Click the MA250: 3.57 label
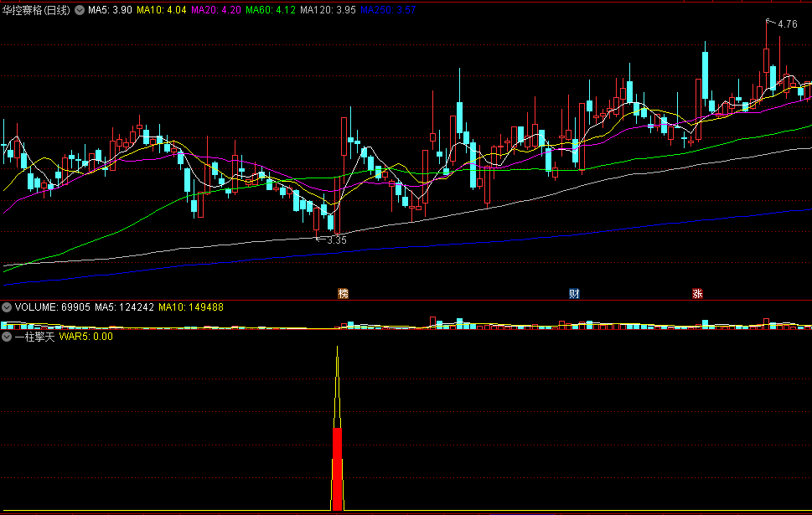Image resolution: width=812 pixels, height=515 pixels. click(x=388, y=10)
